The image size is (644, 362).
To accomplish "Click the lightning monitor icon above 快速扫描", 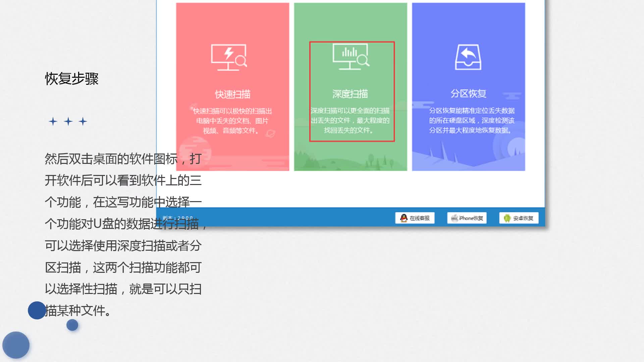I will pyautogui.click(x=229, y=57).
